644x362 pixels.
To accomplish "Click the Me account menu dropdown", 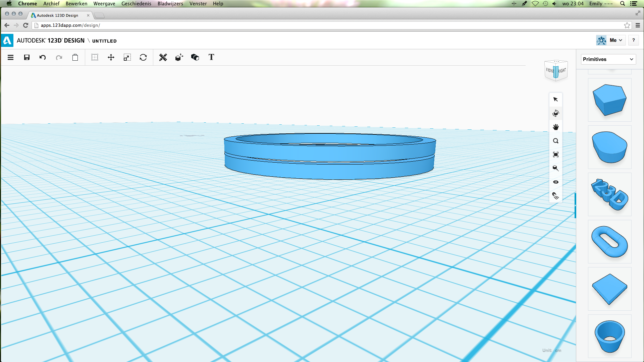I will pos(616,40).
